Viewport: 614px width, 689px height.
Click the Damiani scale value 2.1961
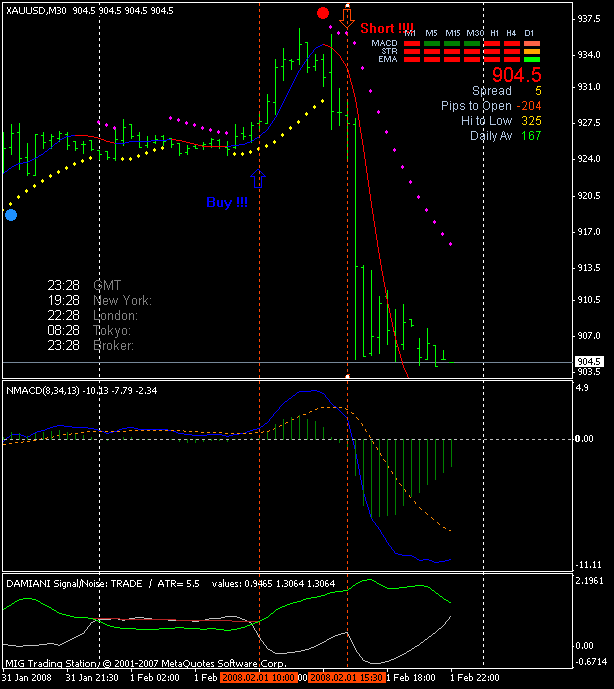click(x=589, y=581)
